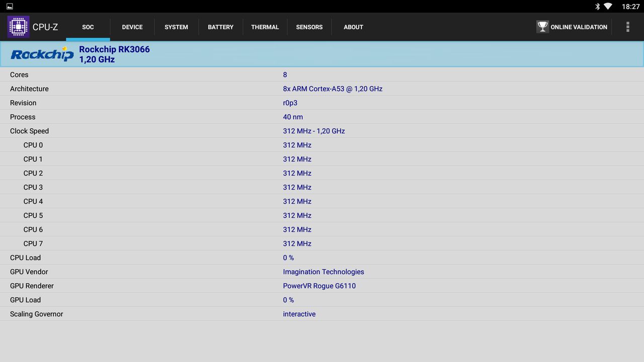Click the Architecture label

29,88
